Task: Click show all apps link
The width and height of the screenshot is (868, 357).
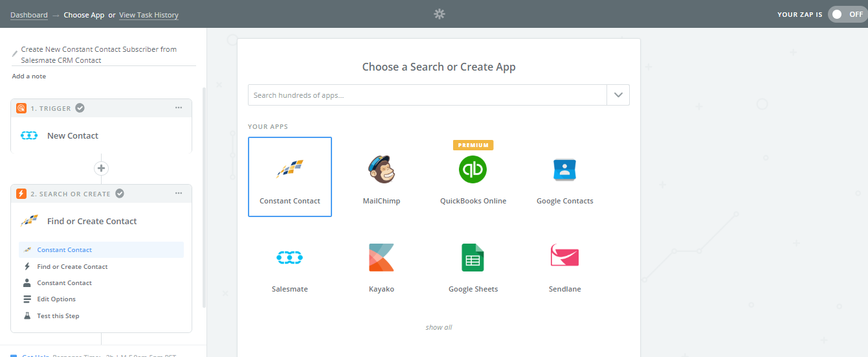Action: (x=439, y=327)
